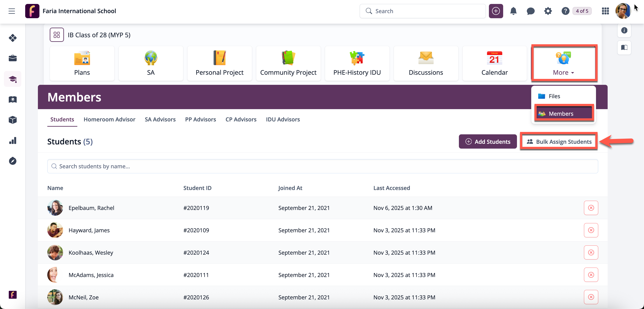Remove Koolhaas, Wesley from students

click(591, 252)
